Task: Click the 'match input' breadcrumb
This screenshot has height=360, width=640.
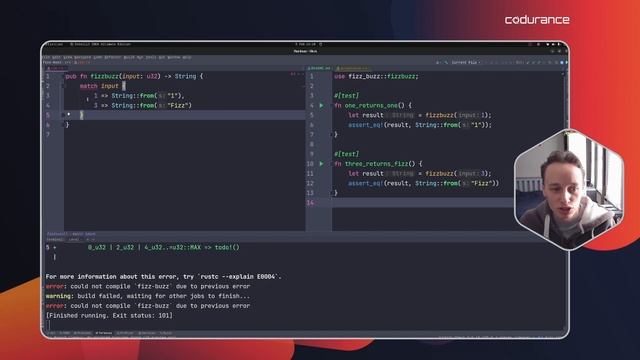Action: (x=84, y=234)
